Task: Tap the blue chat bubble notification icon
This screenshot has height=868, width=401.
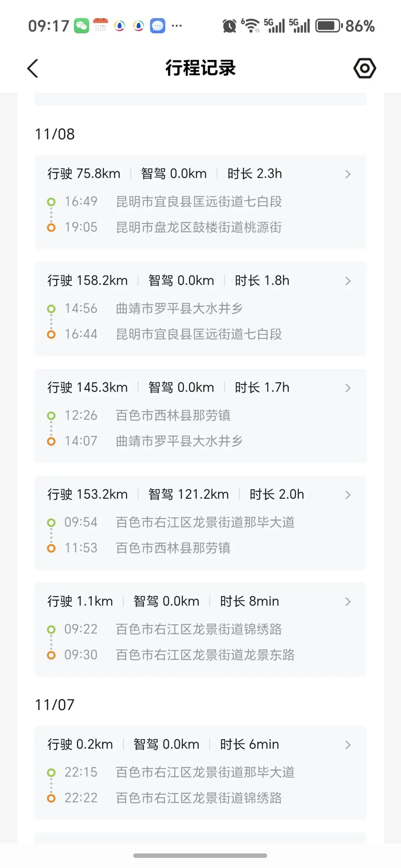Action: pos(157,26)
